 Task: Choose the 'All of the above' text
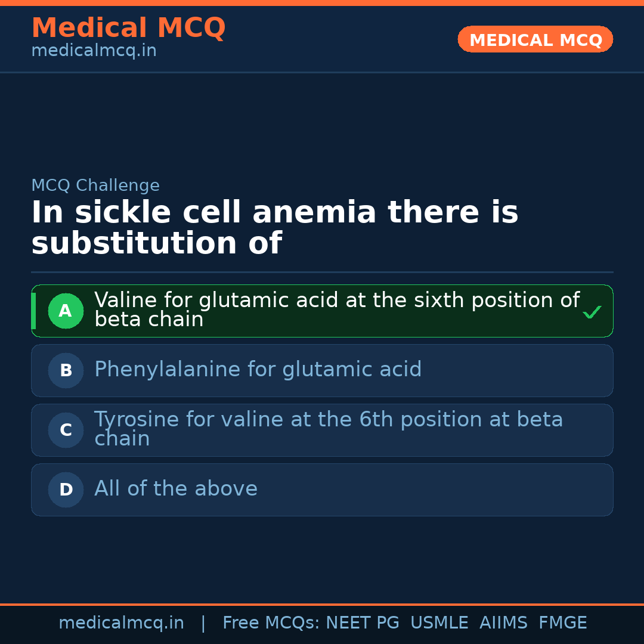[x=176, y=489]
